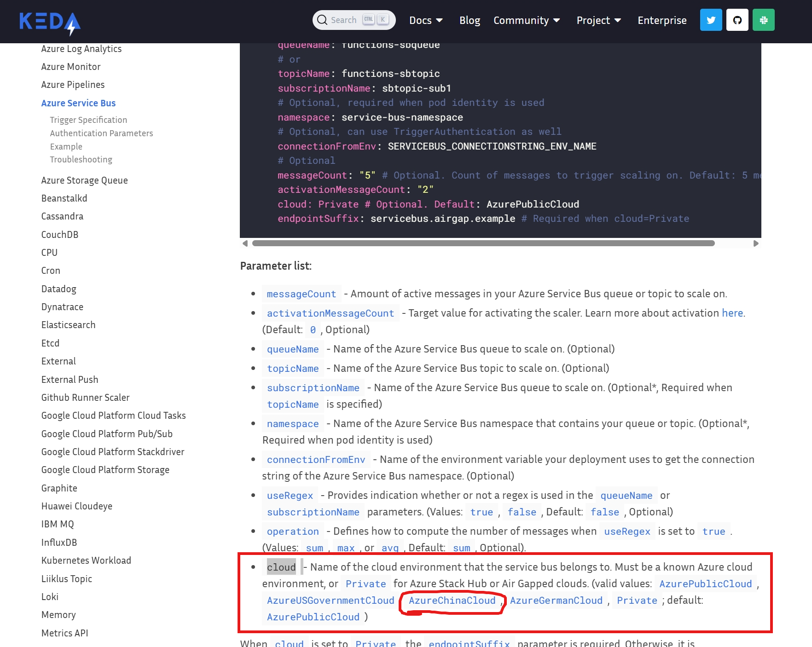Focus the Search input field
This screenshot has height=647, width=812.
click(x=354, y=20)
